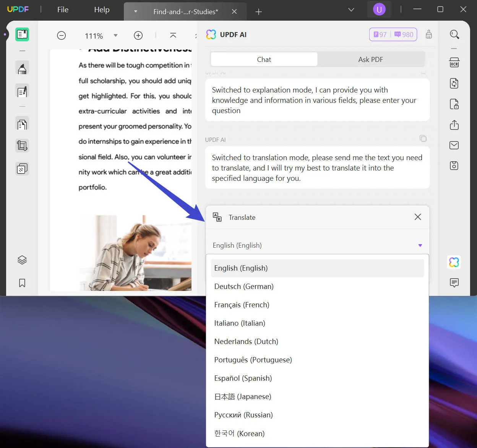Open the Edit PDF tool
Viewport: 477px width, 448px height.
(22, 91)
